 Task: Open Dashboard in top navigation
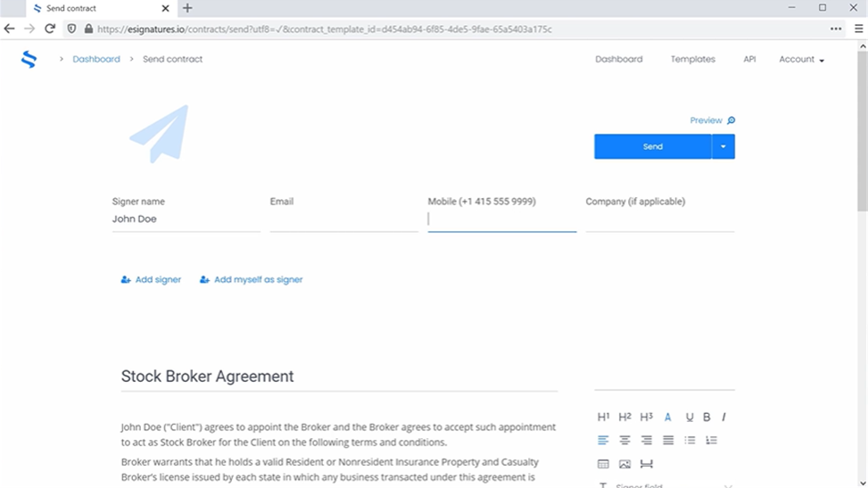(619, 59)
